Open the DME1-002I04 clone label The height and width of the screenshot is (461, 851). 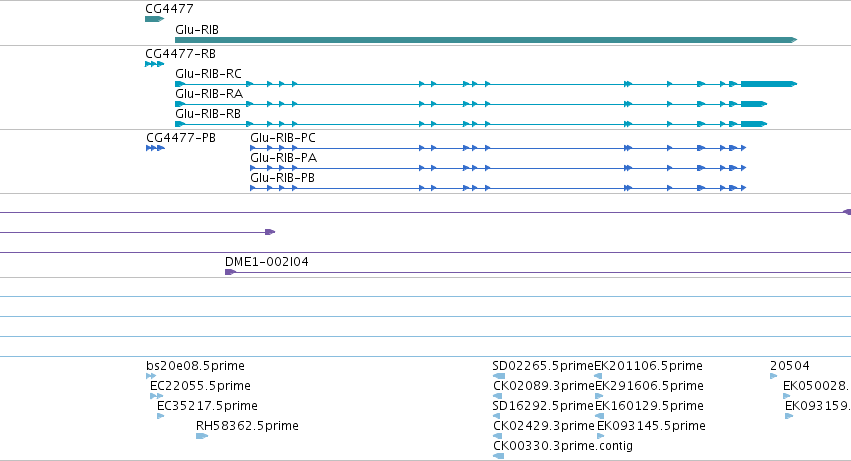pos(266,262)
